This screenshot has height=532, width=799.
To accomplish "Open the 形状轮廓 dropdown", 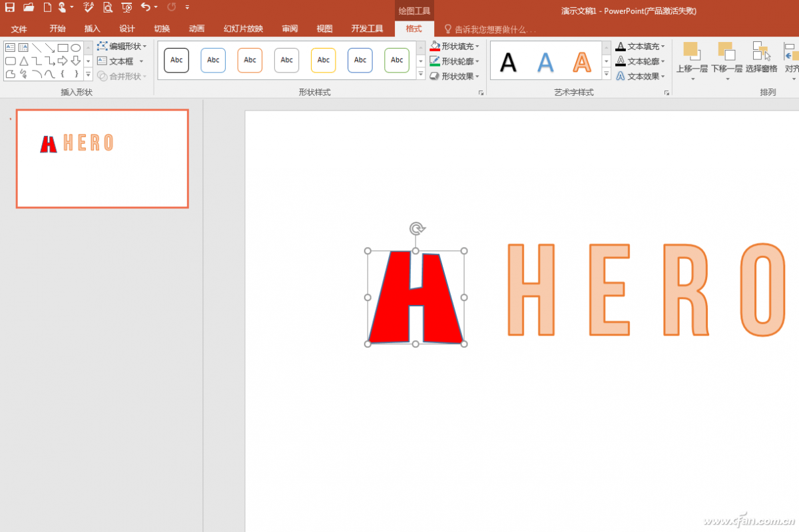I will (x=455, y=61).
